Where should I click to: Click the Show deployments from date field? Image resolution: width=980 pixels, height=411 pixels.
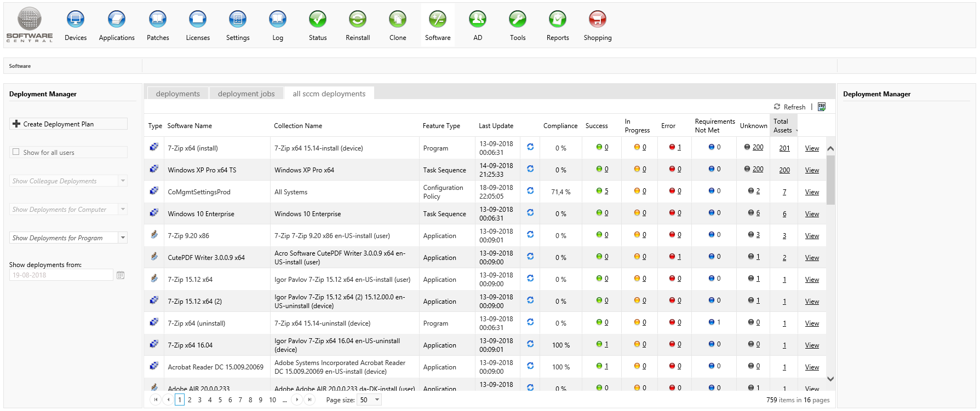tap(61, 275)
